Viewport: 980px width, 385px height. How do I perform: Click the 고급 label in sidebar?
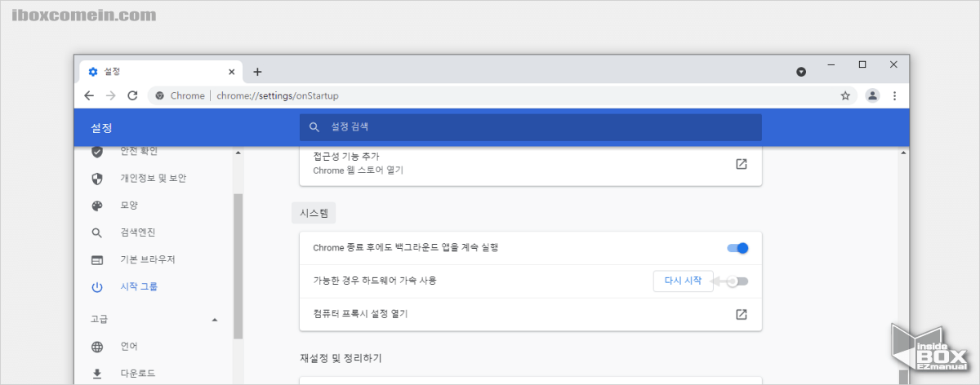coord(99,319)
